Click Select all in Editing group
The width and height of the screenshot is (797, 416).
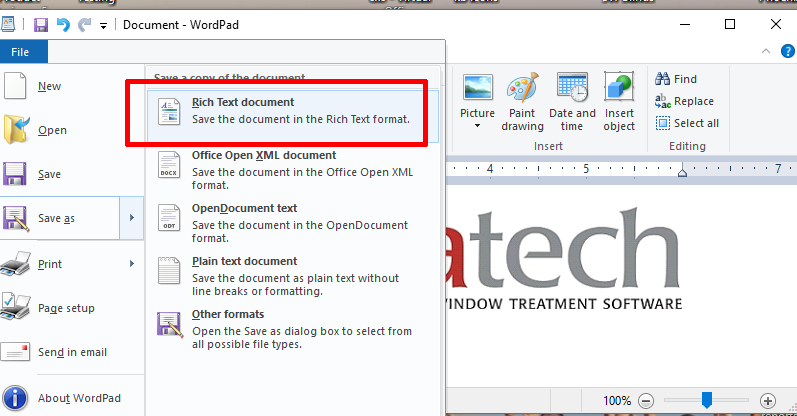[687, 123]
